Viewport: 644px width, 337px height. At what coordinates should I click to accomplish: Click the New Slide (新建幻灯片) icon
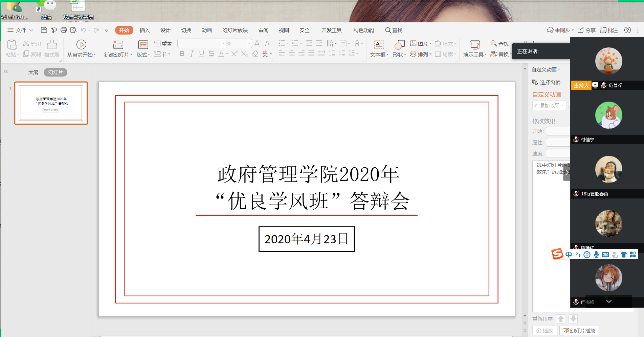118,44
